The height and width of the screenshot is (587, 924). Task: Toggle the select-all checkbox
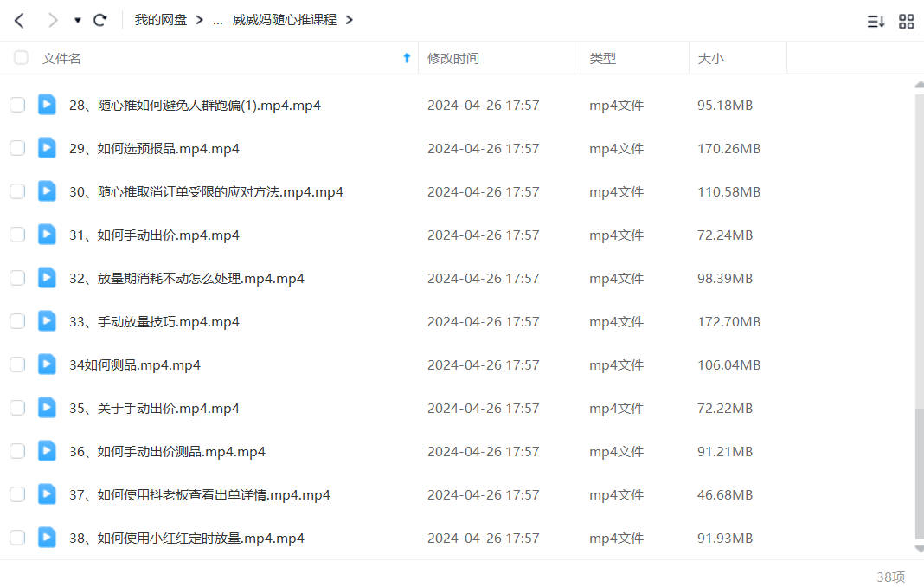coord(22,58)
